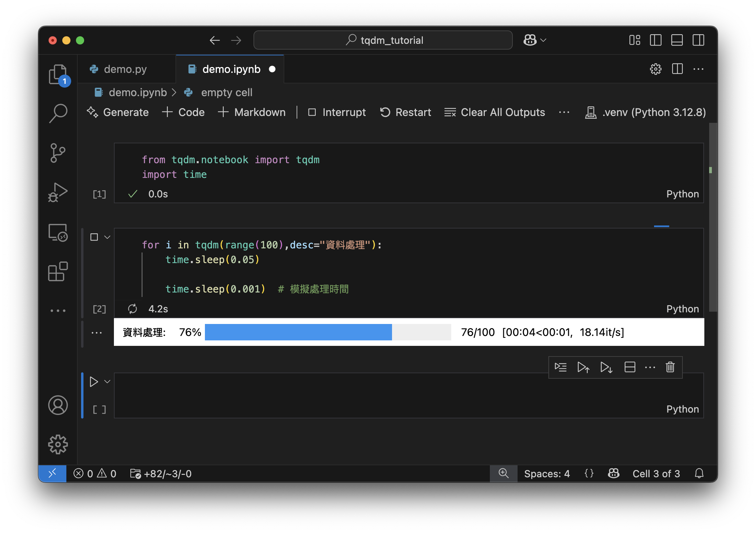The image size is (756, 533).
Task: Click the notebook vertical scrollbar
Action: [713, 217]
